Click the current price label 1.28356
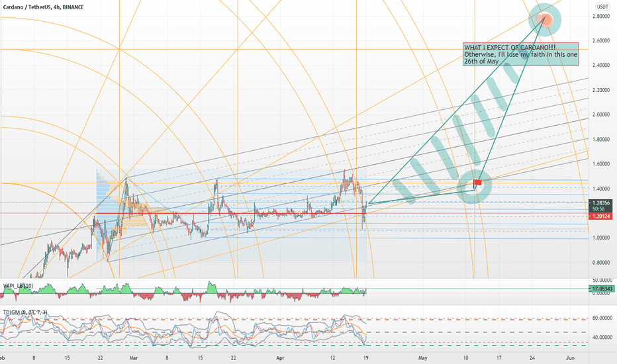The width and height of the screenshot is (617, 364). coord(601,203)
